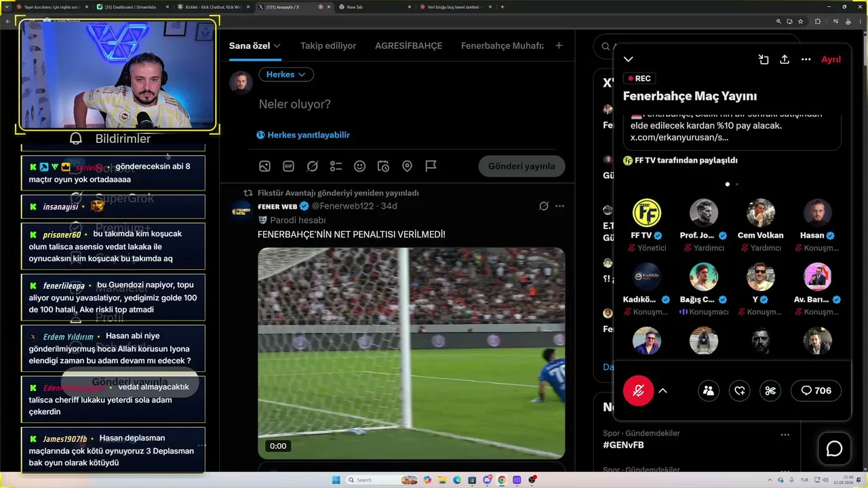Viewport: 868px width, 488px height.
Task: Open the #GENvFB trending topic
Action: click(x=623, y=445)
